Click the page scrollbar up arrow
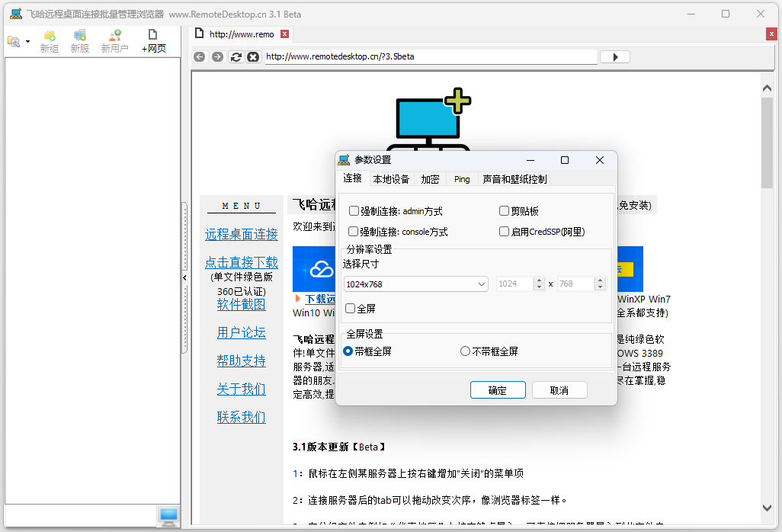The width and height of the screenshot is (782, 532). click(767, 88)
